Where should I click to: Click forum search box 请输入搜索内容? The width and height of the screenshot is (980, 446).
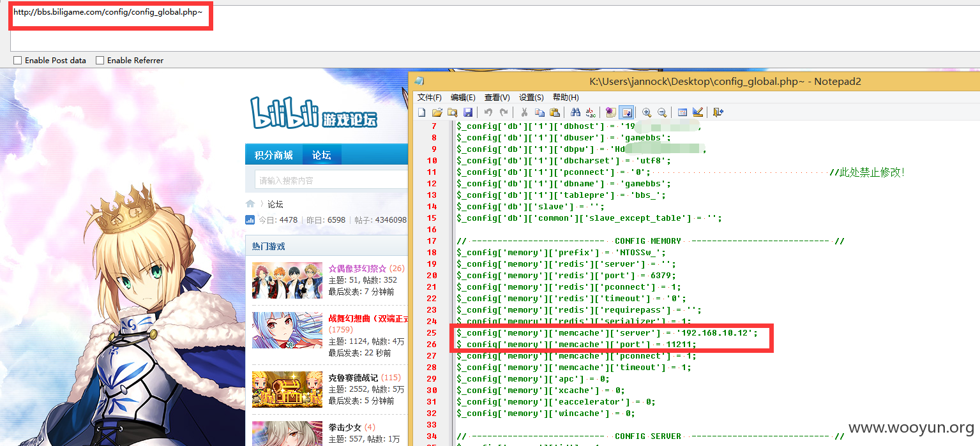click(331, 181)
